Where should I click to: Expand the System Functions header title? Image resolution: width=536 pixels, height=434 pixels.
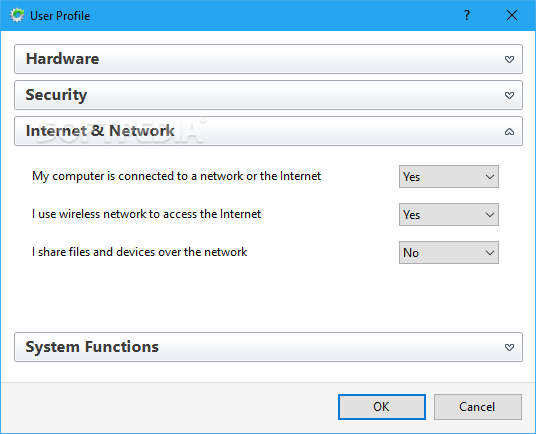click(x=92, y=347)
